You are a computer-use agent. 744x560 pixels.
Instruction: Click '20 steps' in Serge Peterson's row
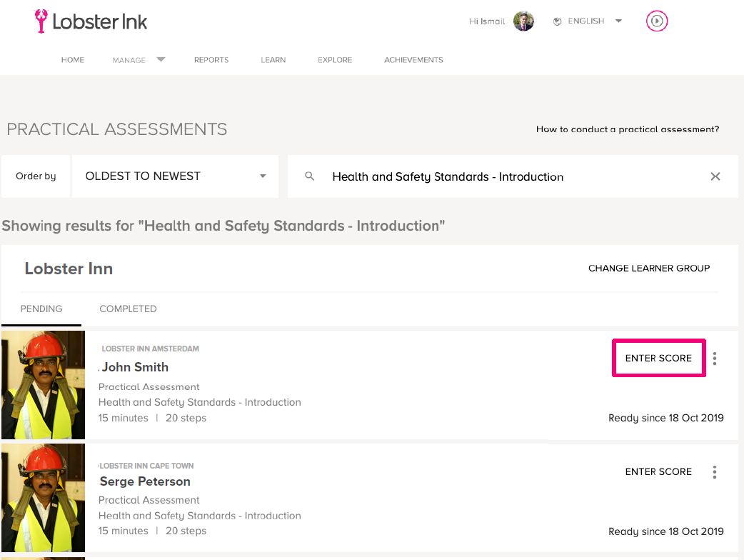pyautogui.click(x=186, y=531)
